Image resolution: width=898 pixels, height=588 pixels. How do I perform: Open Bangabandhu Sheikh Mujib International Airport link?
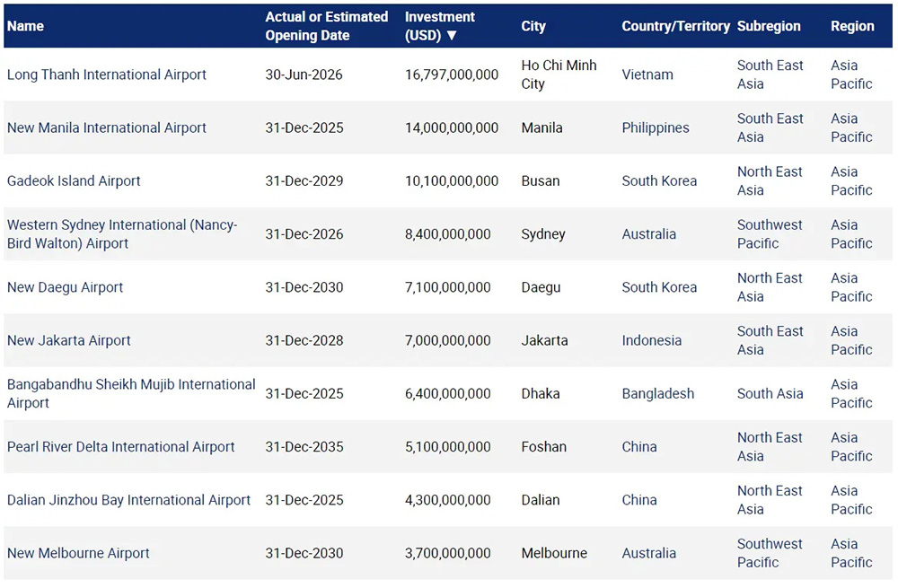131,394
